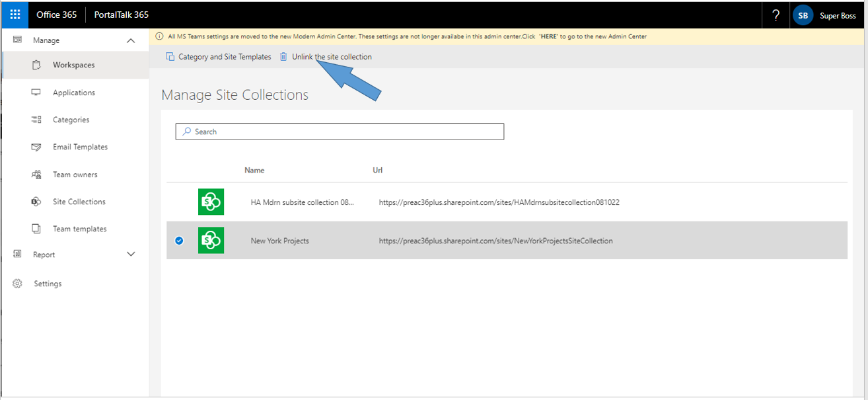Collapse the Manage section chevron

[131, 40]
